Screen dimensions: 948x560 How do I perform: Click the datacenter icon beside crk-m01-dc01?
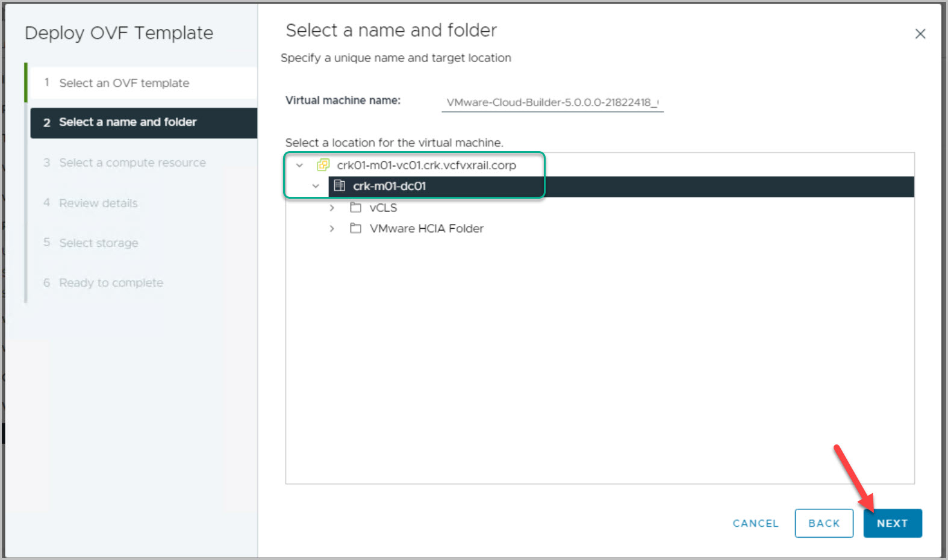pyautogui.click(x=340, y=186)
